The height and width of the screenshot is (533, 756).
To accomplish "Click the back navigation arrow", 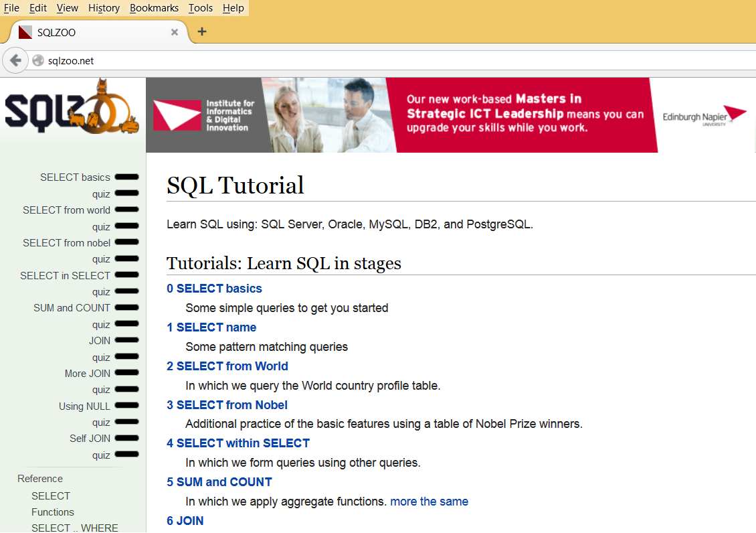I will [x=15, y=60].
